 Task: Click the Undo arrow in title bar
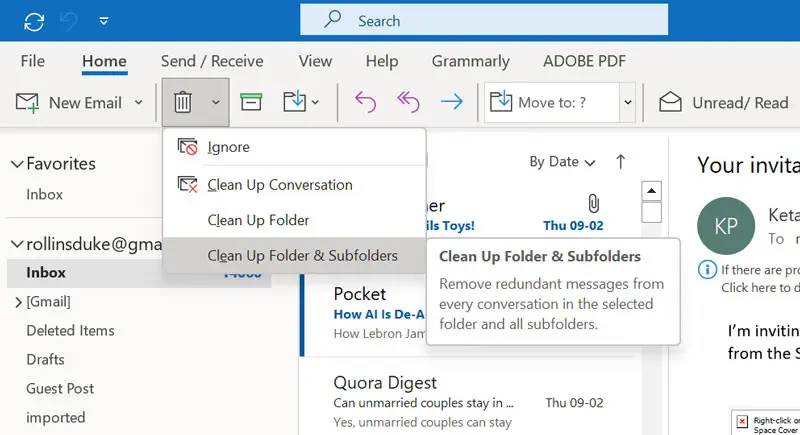(69, 21)
